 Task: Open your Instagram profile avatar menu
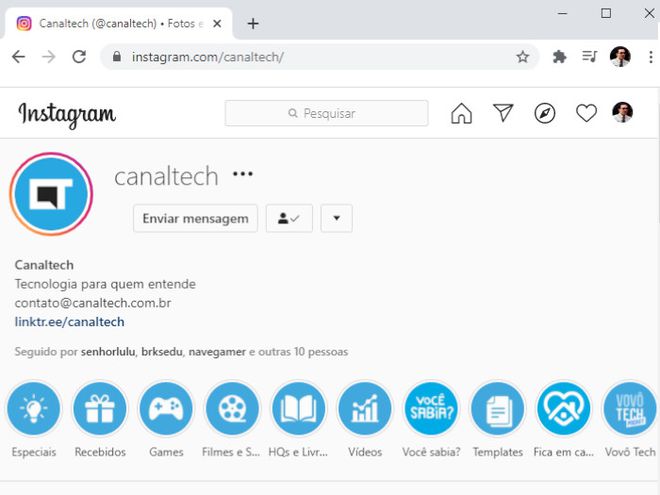[622, 112]
